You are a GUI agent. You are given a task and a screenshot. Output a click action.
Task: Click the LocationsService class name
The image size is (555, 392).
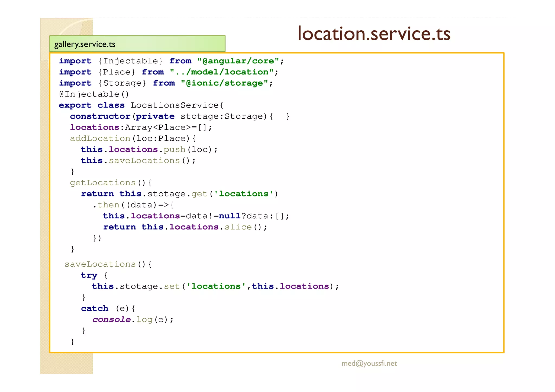tap(175, 105)
